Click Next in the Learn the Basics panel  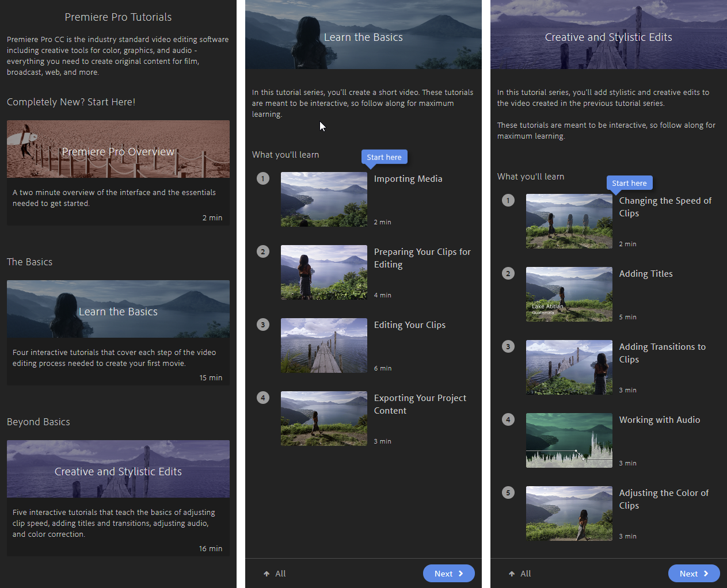coord(449,574)
